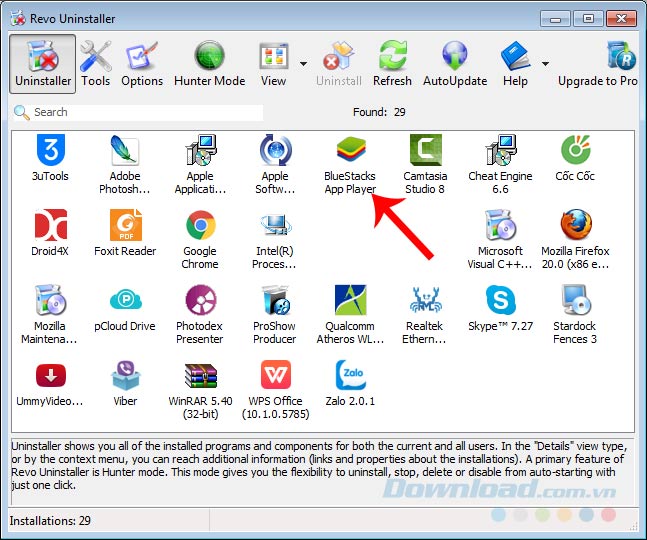Viewport: 647px width, 540px height.
Task: Select the Adobe Photoshop entry
Action: tap(125, 164)
